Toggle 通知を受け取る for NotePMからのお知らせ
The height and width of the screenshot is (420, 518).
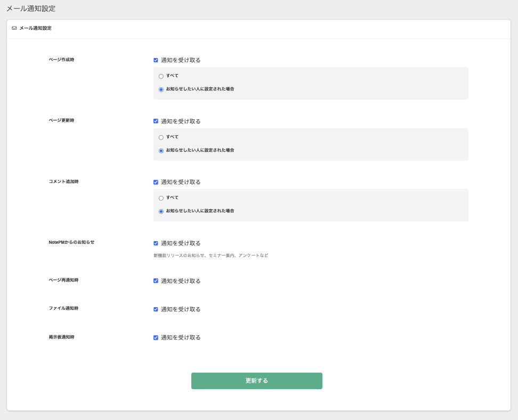click(156, 243)
